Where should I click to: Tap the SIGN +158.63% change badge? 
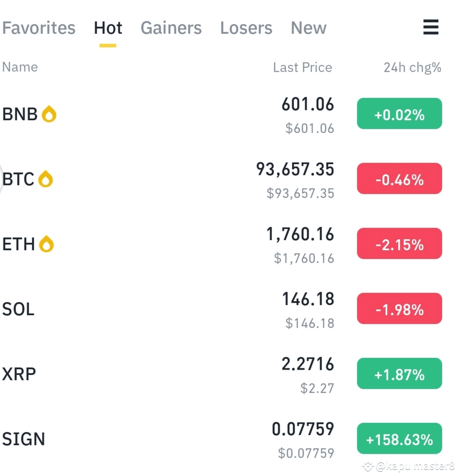(x=400, y=438)
